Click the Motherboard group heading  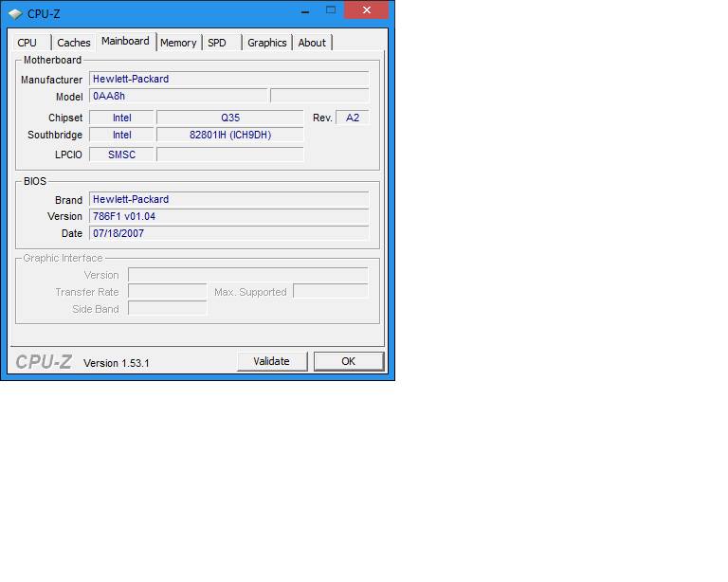[x=52, y=60]
